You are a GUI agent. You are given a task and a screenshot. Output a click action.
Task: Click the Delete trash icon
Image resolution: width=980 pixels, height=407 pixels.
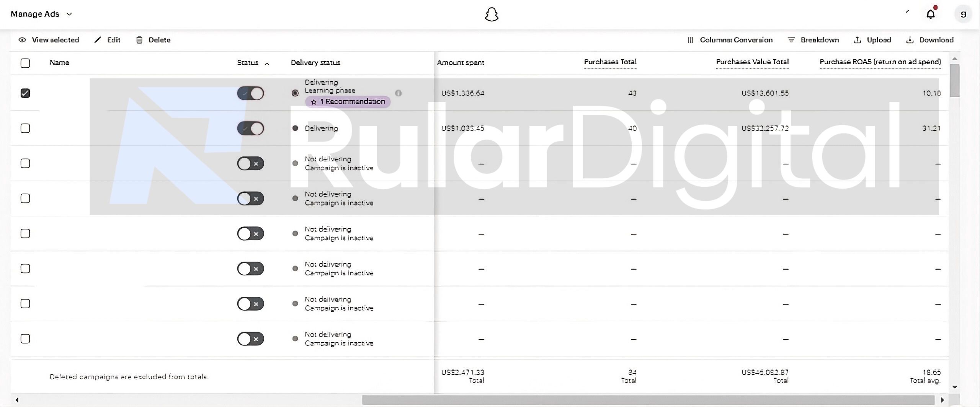pyautogui.click(x=139, y=40)
